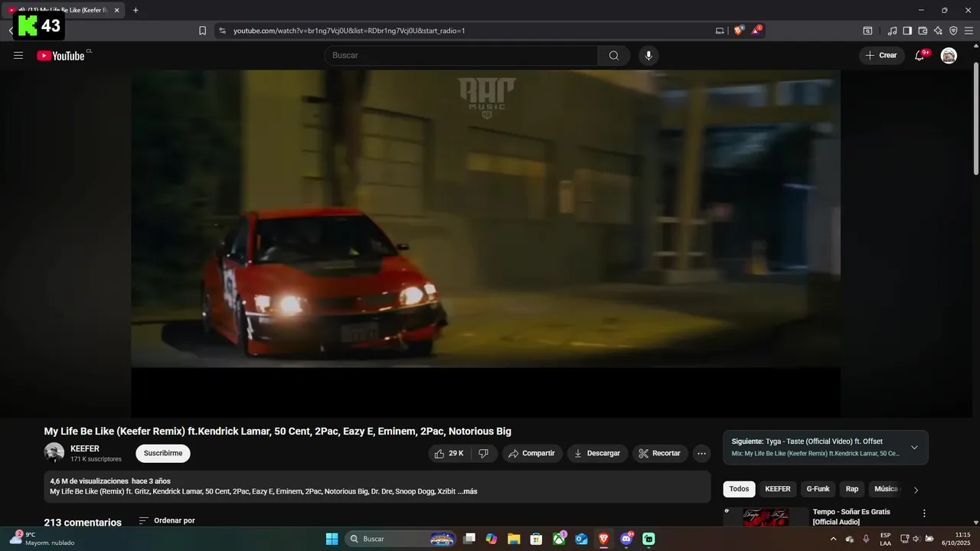Click the Compartir share button
The height and width of the screenshot is (551, 980).
pos(532,453)
